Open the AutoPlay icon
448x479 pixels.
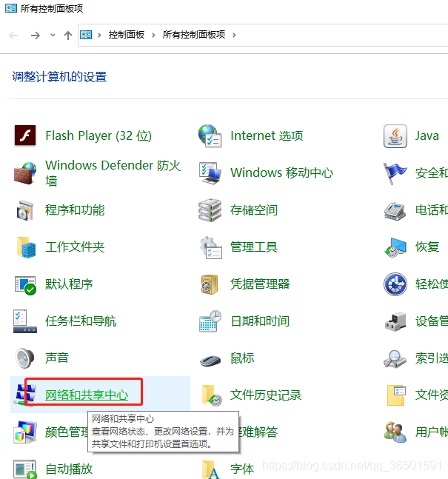click(25, 469)
